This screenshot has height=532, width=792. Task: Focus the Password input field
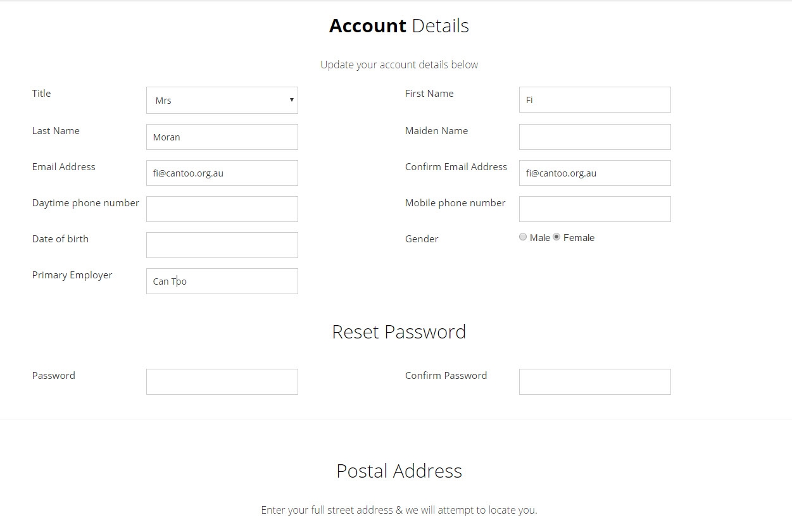222,381
